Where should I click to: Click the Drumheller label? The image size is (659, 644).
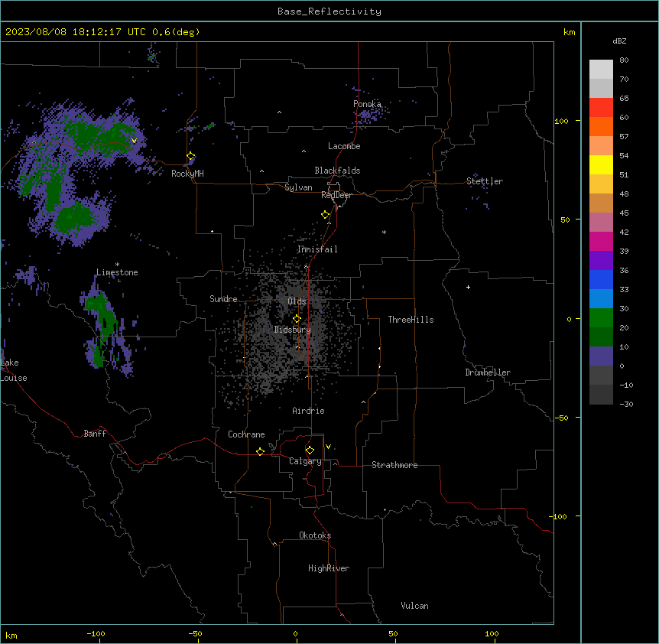click(488, 372)
